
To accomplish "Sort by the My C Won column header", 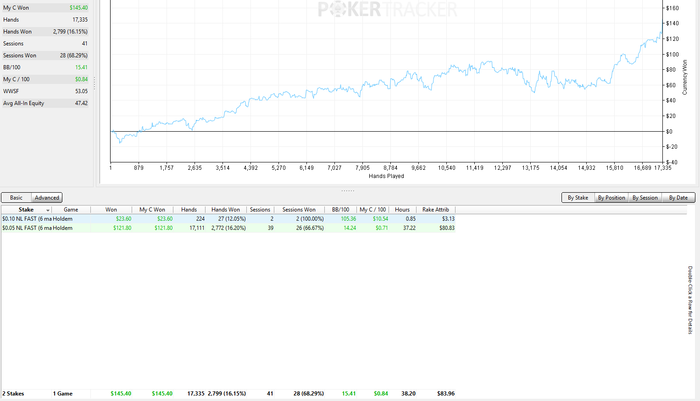I will click(x=152, y=209).
